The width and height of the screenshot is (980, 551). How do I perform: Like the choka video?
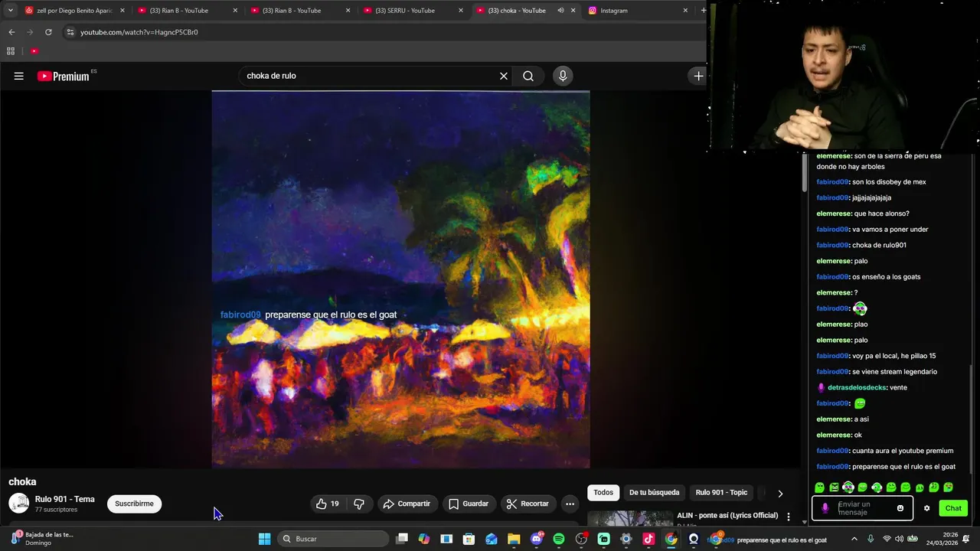(x=328, y=504)
